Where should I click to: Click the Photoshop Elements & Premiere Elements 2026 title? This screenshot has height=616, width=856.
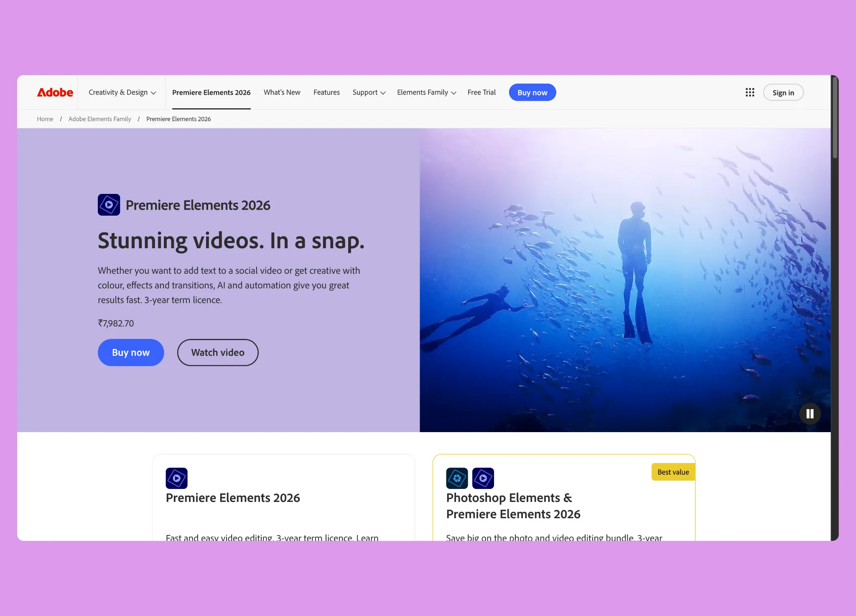(513, 506)
